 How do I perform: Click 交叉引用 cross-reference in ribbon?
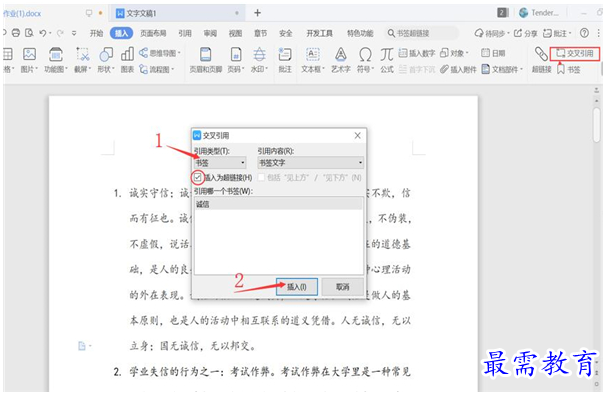click(575, 53)
